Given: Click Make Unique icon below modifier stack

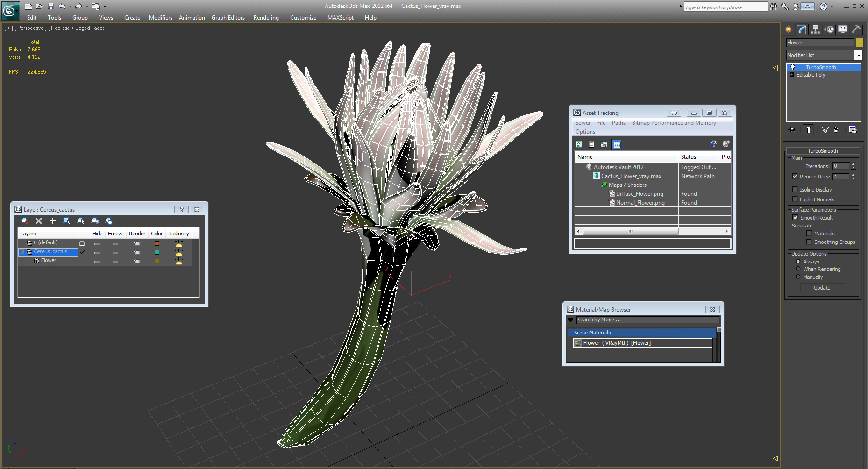Looking at the screenshot, I should tap(825, 130).
